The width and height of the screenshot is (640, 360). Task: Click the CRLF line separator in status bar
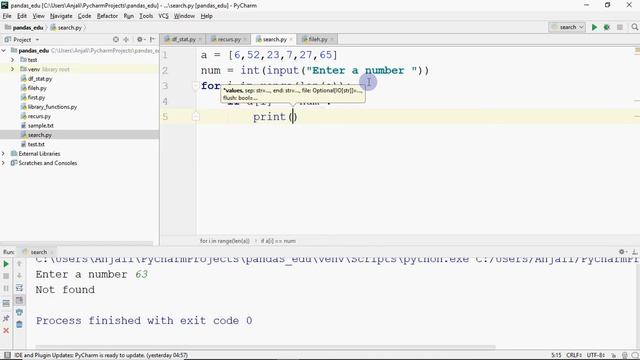pyautogui.click(x=574, y=355)
